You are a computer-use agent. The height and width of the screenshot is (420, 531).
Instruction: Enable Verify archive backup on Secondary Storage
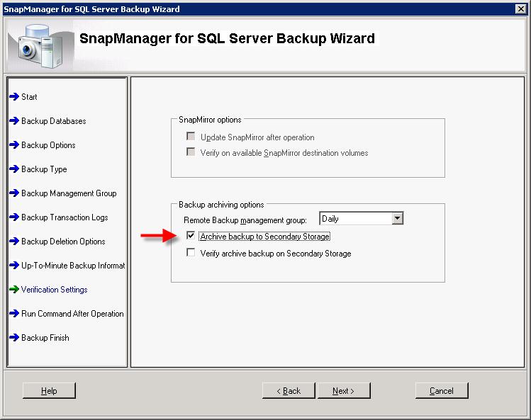(x=191, y=252)
